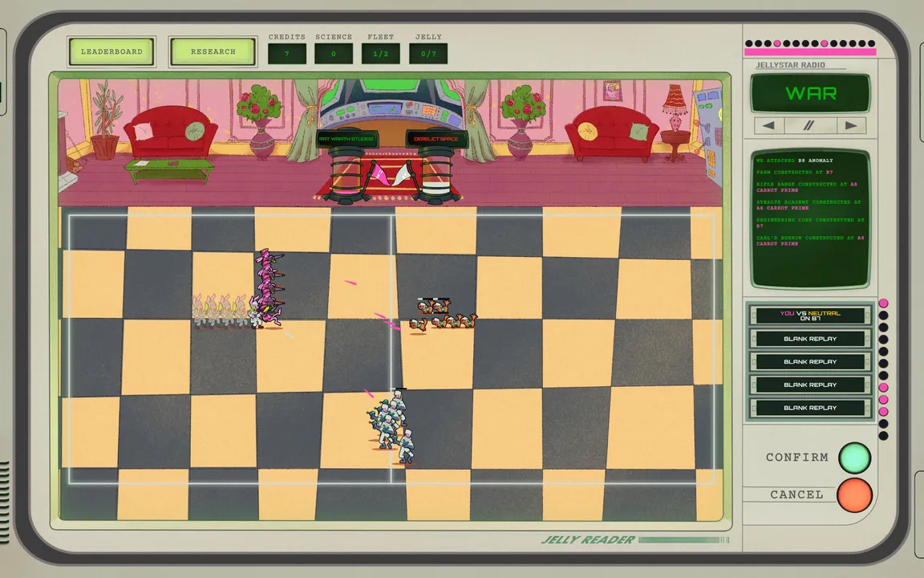The image size is (924, 578).
Task: Click the Rat Wrath Studios nameplate
Action: (346, 139)
